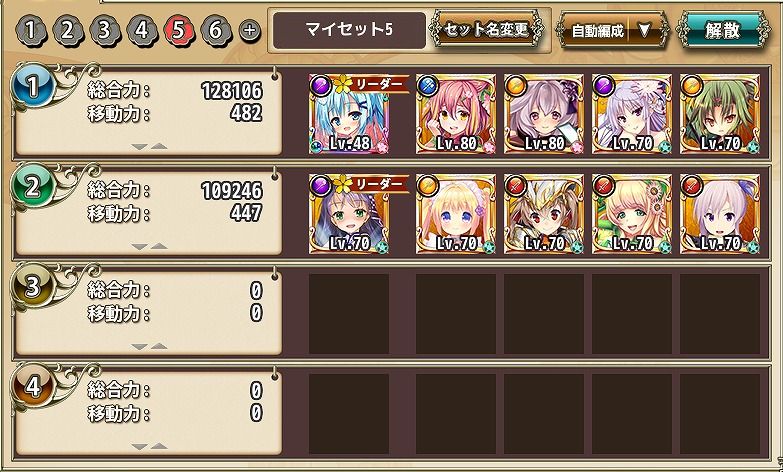Move party 1 down with the down arrow

[140, 147]
